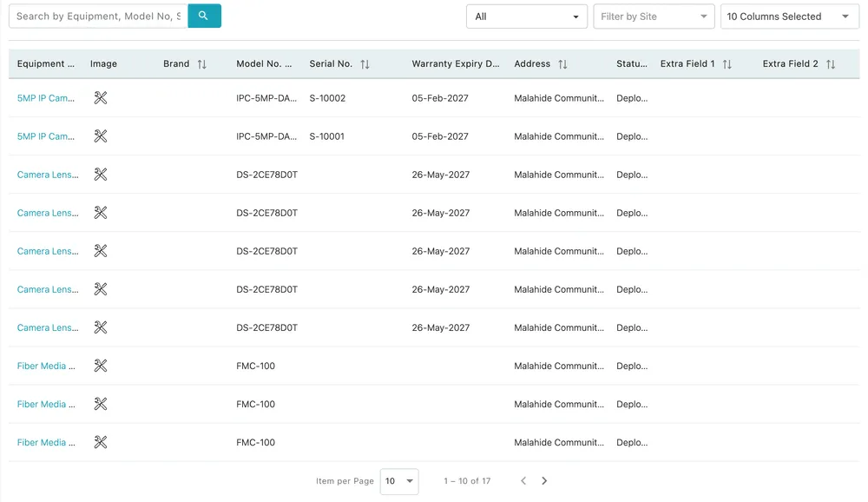Screen dimensions: 868x502
Task: Open the 5MP IP Cam link with serial S-10001
Action: click(45, 136)
